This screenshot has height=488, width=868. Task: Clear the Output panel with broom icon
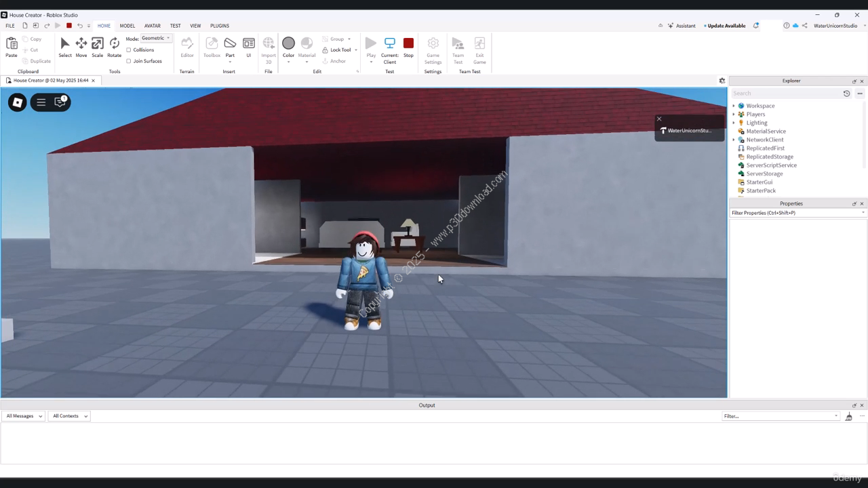point(848,416)
